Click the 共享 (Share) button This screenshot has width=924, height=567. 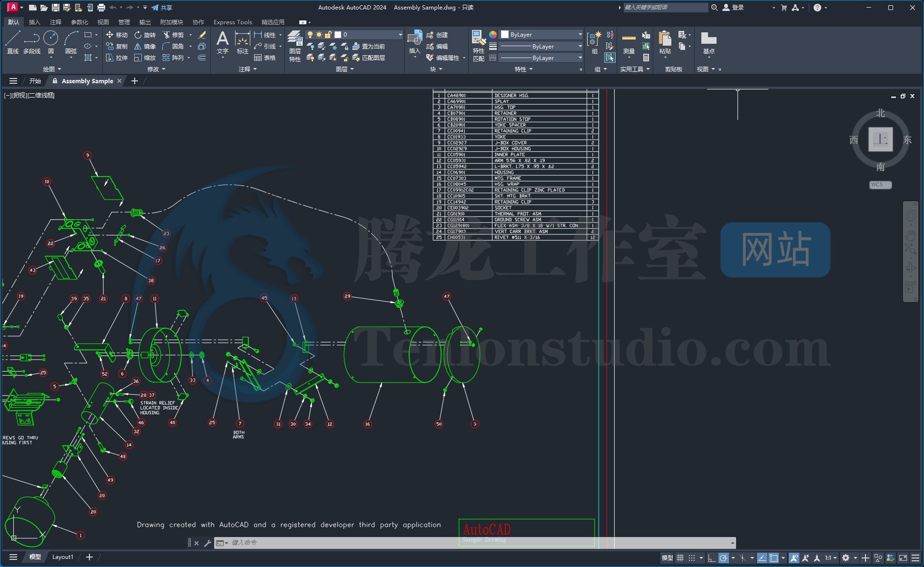click(x=162, y=8)
